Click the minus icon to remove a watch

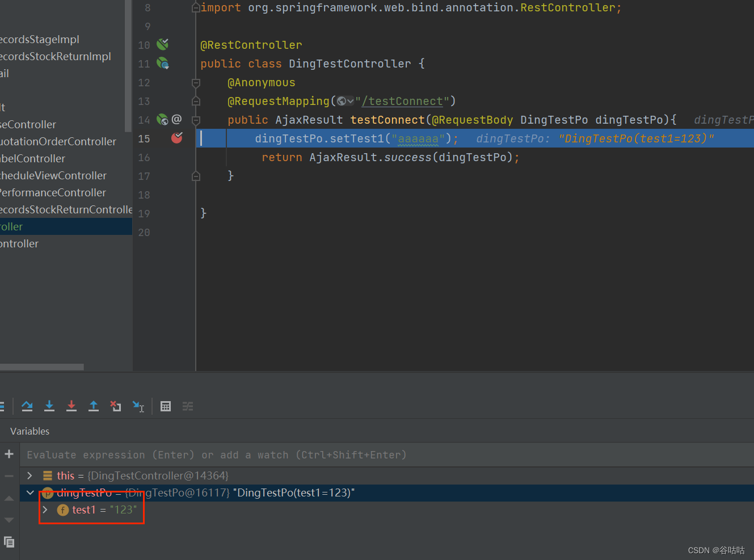pos(9,476)
